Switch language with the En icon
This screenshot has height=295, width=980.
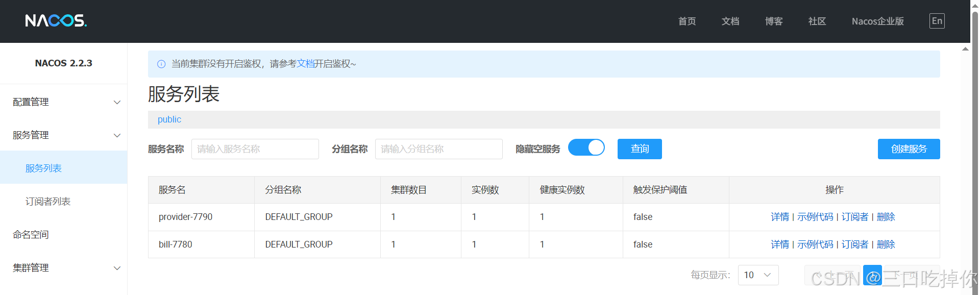[x=937, y=21]
